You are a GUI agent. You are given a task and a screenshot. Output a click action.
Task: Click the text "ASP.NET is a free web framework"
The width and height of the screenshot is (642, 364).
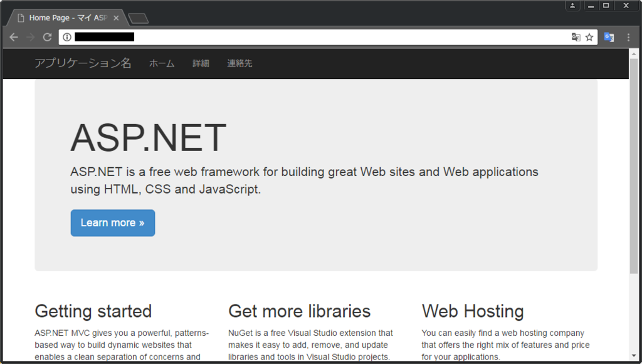[x=165, y=172]
